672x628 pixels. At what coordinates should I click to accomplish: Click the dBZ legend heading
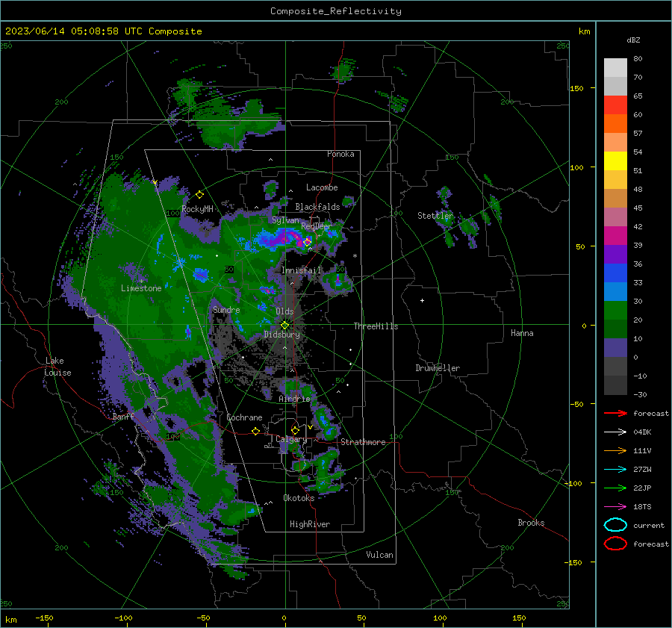pos(633,40)
